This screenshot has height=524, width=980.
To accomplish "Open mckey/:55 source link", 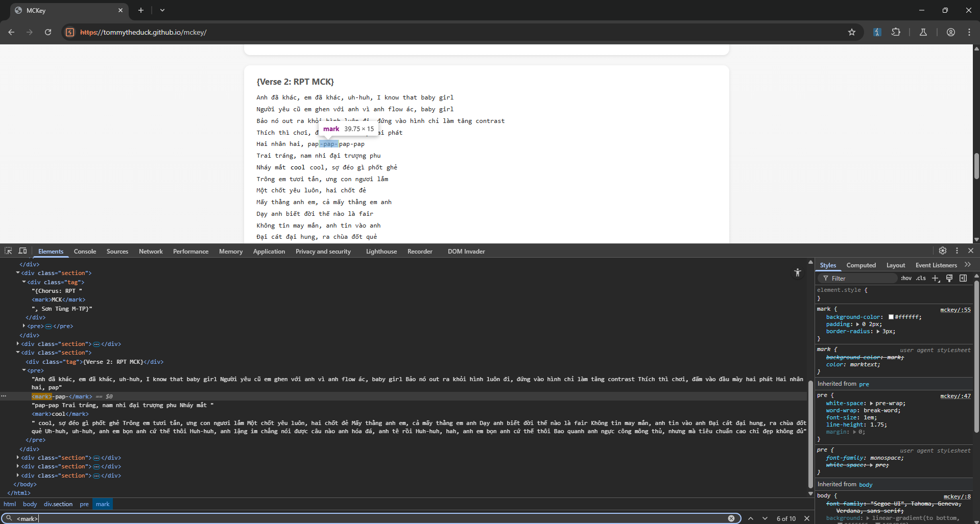I will (955, 310).
